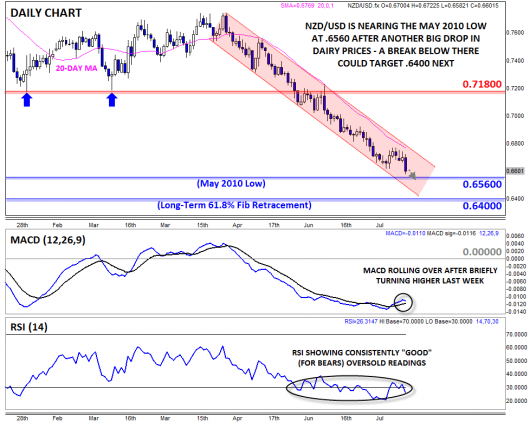The image size is (530, 423).
Task: Click the pink 20-DAY MA label
Action: pos(76,68)
